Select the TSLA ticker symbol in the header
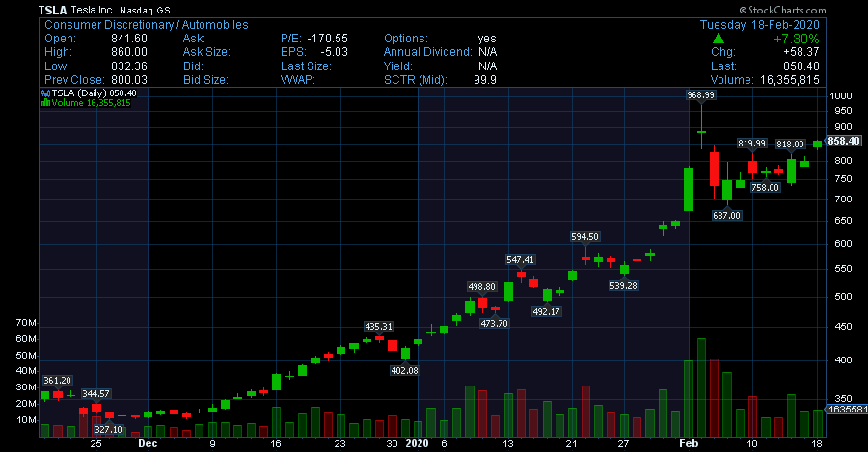Screen dimensions: 868x452 point(53,10)
